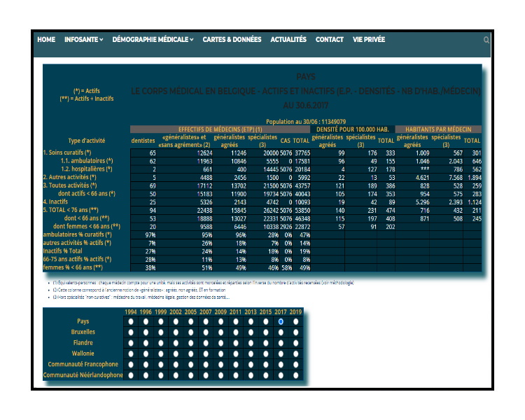Viewport: 525px width, 420px height.
Task: Select Flandre radio button for 1996
Action: 146,343
